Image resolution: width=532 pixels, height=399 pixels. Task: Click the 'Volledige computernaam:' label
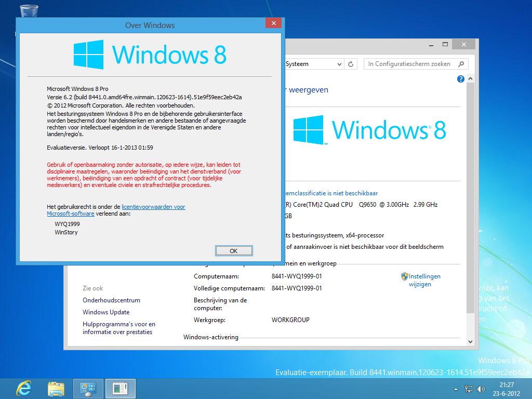(x=229, y=288)
